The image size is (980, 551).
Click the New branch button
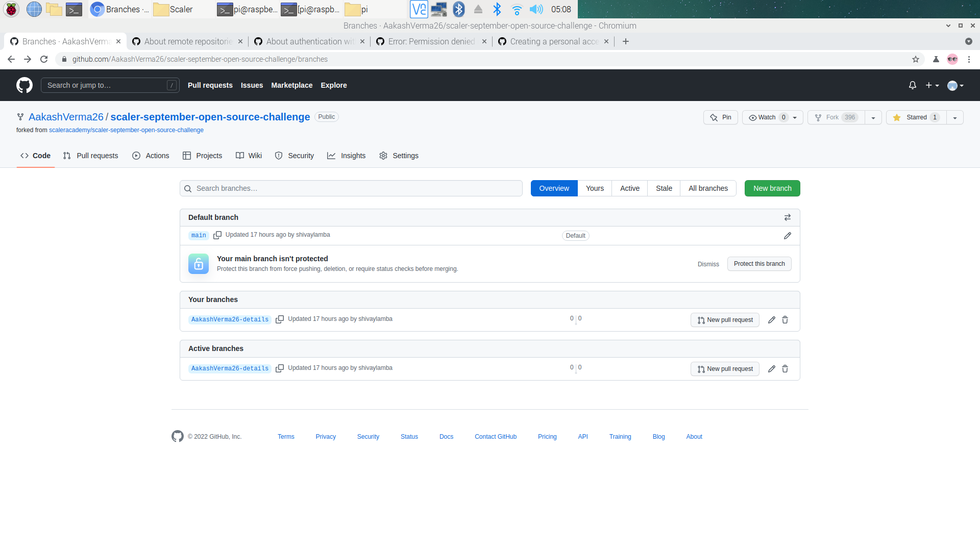coord(772,188)
